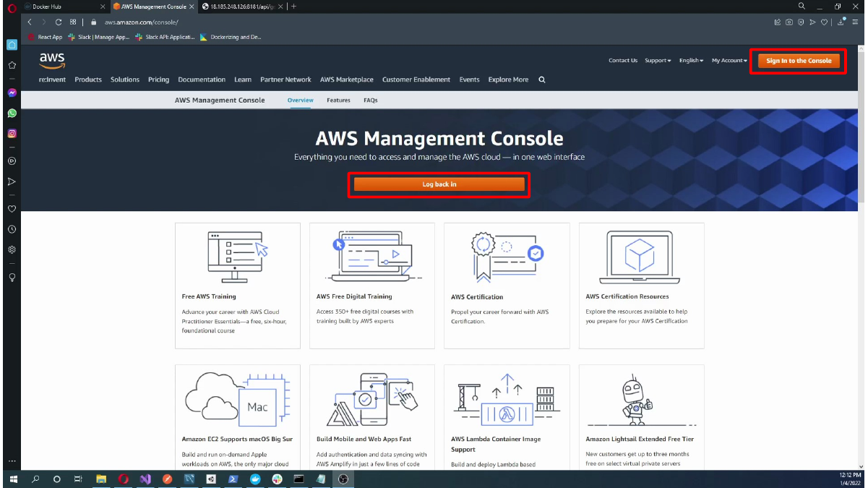Screen dimensions: 868x488
Task: Open the Solutions menu
Action: [x=125, y=80]
